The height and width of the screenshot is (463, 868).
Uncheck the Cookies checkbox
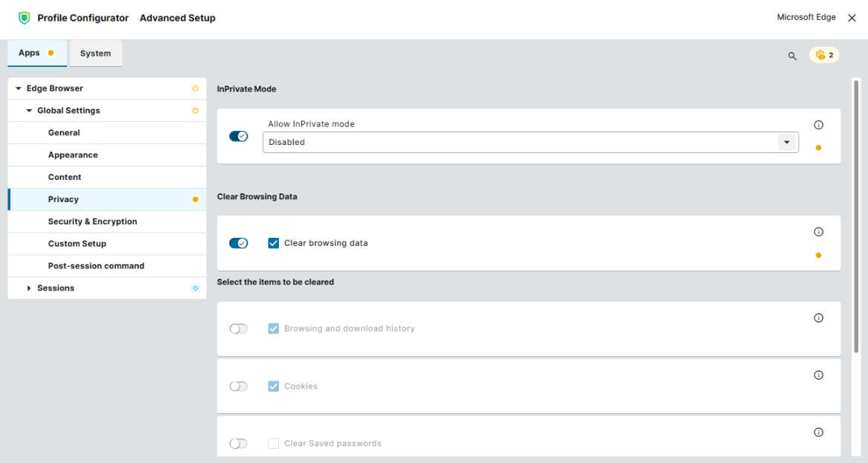[274, 386]
